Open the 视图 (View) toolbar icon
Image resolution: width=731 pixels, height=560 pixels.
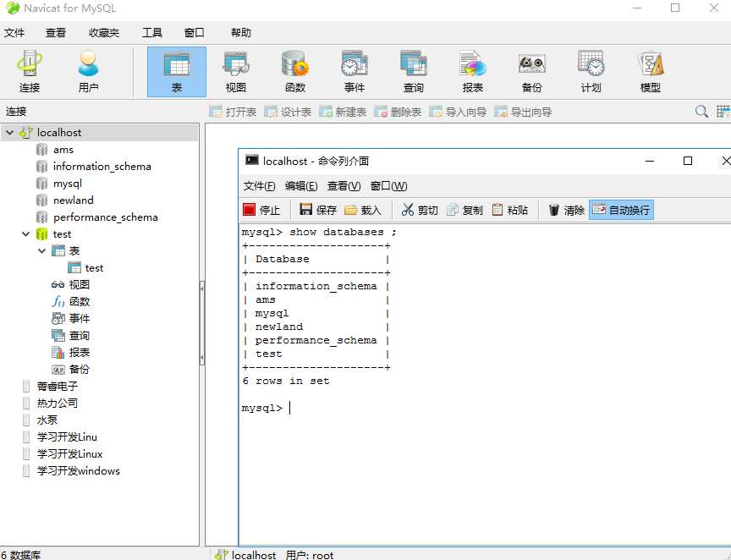click(x=236, y=72)
